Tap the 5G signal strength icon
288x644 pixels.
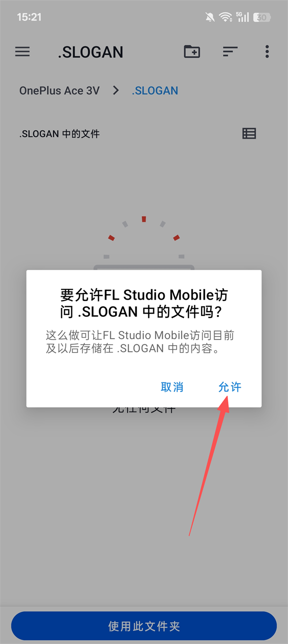tap(242, 17)
